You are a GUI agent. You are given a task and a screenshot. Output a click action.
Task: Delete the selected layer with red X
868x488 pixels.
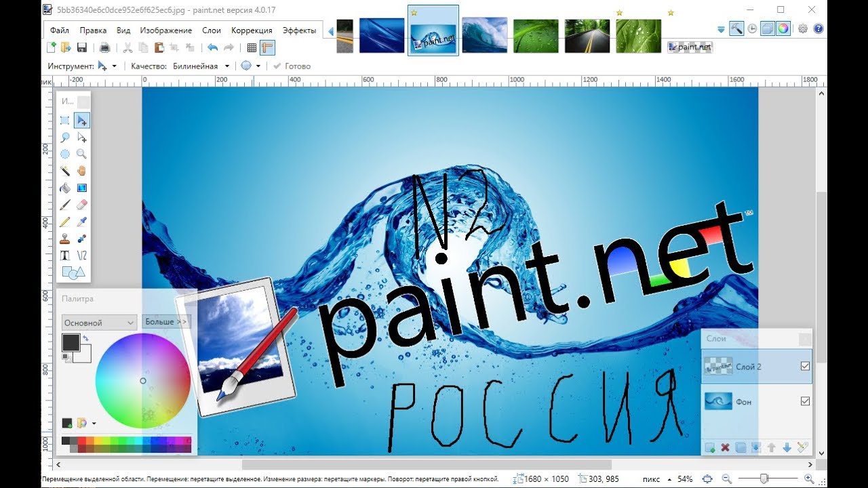coord(725,447)
